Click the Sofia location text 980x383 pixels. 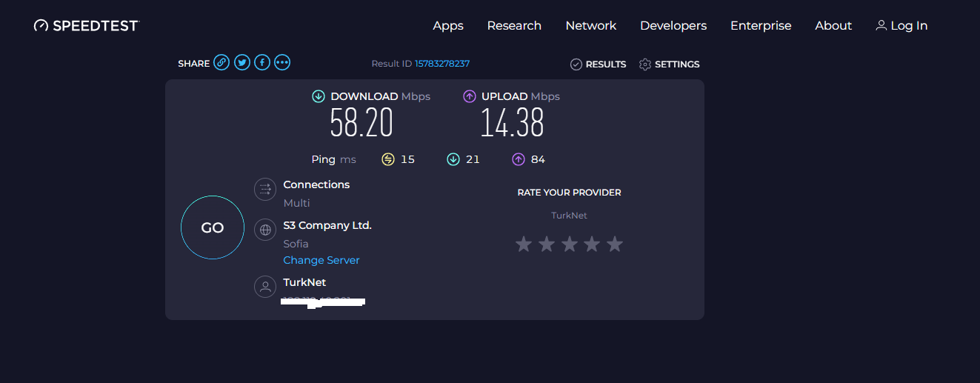point(296,244)
